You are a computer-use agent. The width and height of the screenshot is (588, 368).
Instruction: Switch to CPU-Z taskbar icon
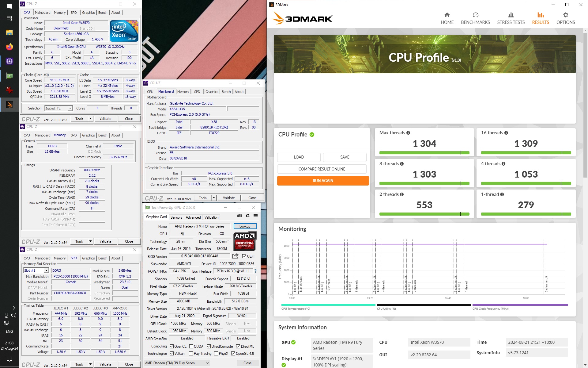(x=9, y=61)
